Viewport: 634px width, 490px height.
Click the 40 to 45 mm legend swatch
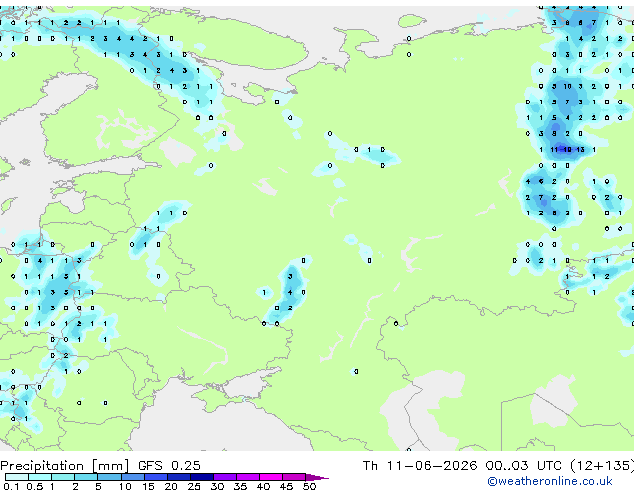pyautogui.click(x=271, y=477)
